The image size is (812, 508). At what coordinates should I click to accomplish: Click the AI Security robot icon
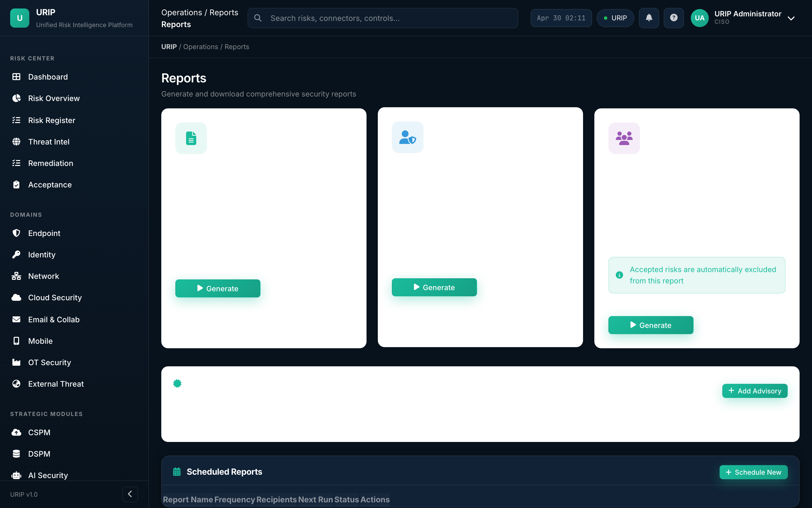pos(16,476)
